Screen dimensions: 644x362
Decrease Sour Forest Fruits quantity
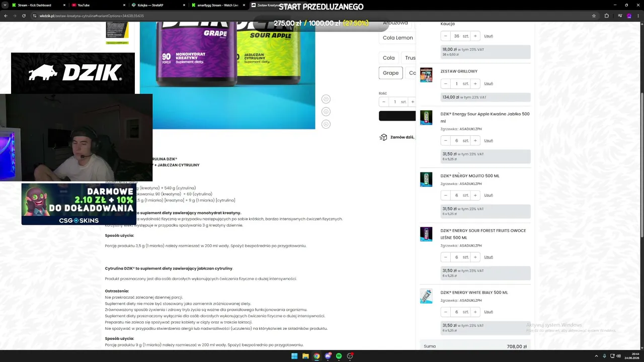(x=445, y=257)
